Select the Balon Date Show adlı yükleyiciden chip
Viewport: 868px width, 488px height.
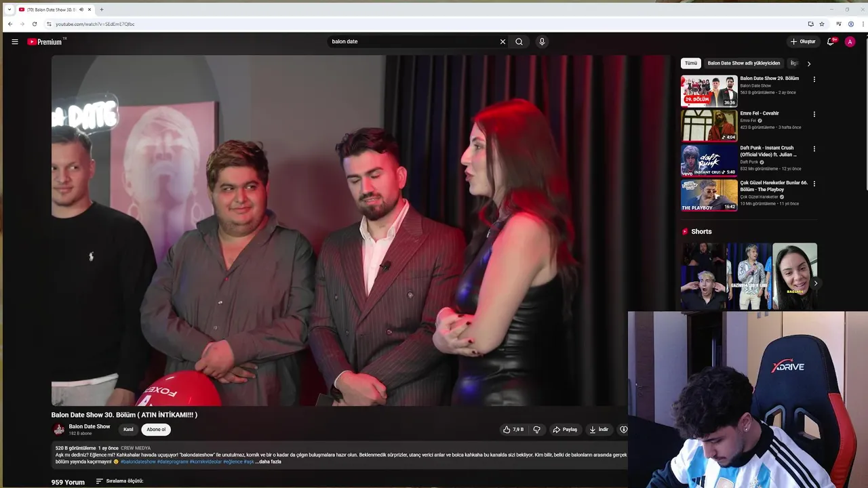click(x=744, y=63)
